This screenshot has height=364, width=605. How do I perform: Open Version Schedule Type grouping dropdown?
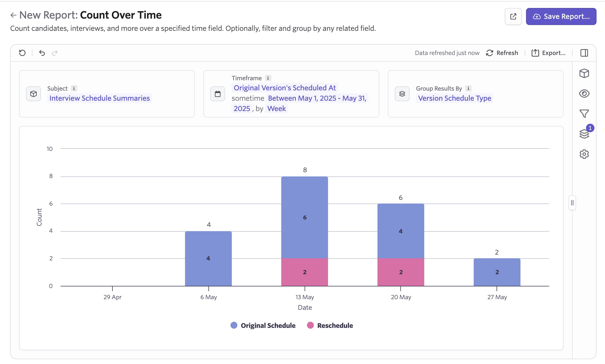454,98
